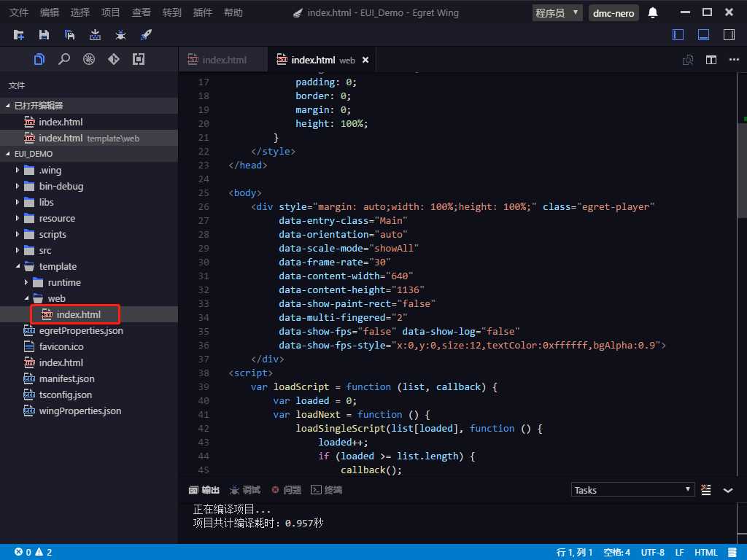Click the build project toolbar icon
This screenshot has width=747, height=560.
[95, 35]
